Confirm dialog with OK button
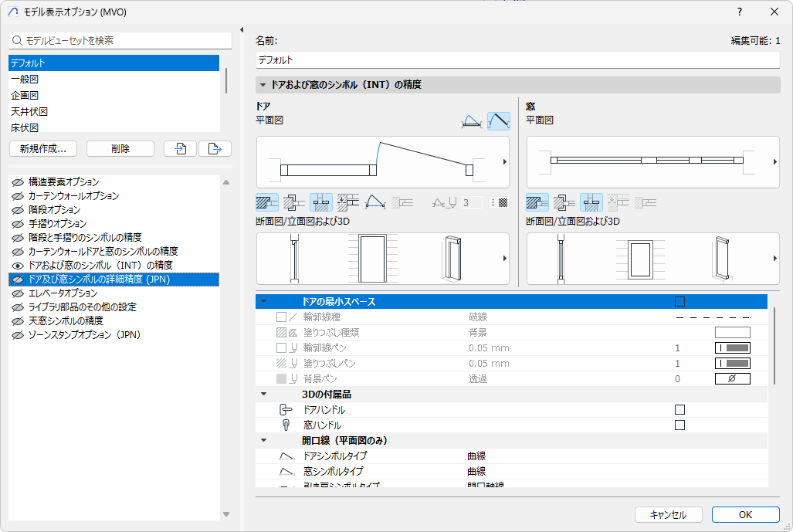Viewport: 793px width, 532px height. pos(745,515)
